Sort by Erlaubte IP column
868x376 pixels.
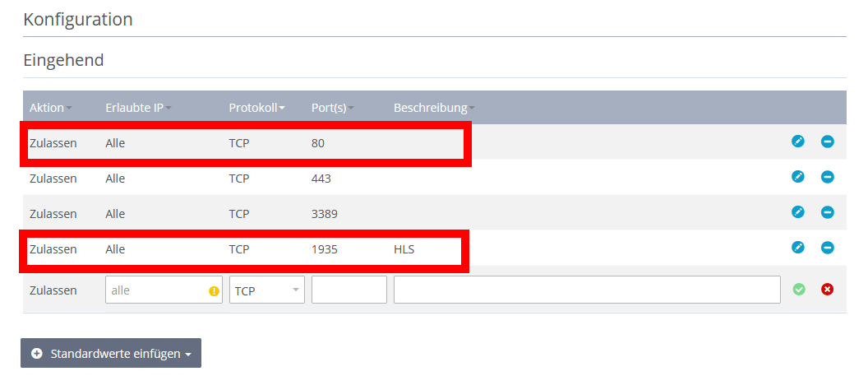point(138,108)
